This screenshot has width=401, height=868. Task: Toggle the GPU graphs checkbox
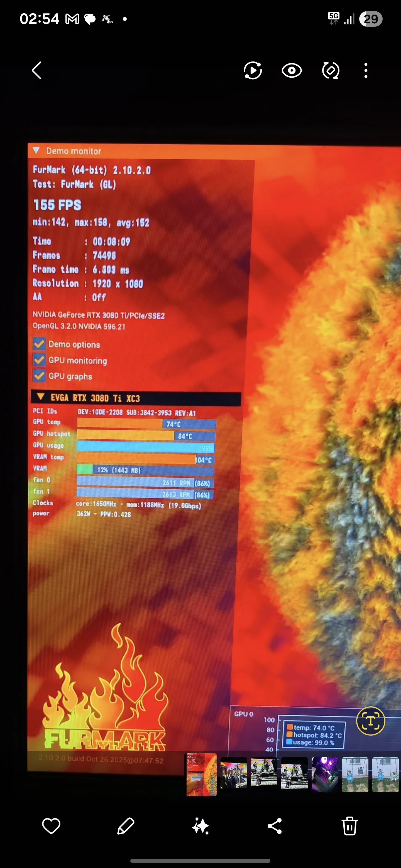(x=40, y=376)
